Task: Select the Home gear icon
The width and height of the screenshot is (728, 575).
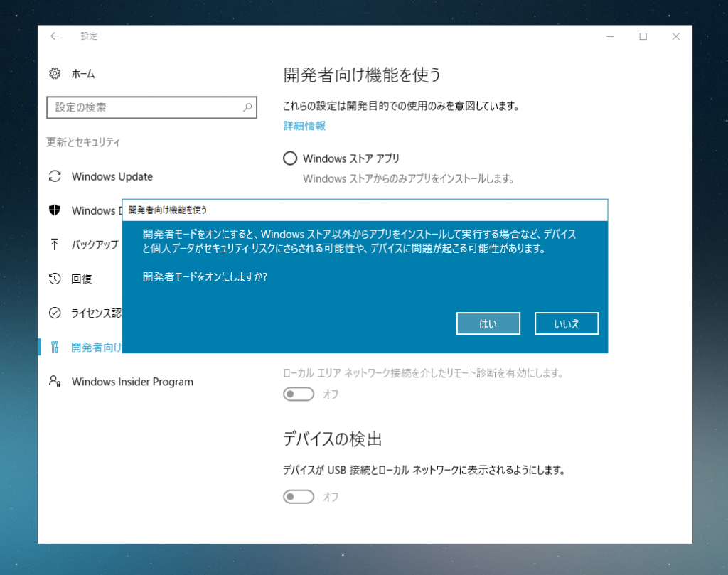Action: pyautogui.click(x=53, y=74)
